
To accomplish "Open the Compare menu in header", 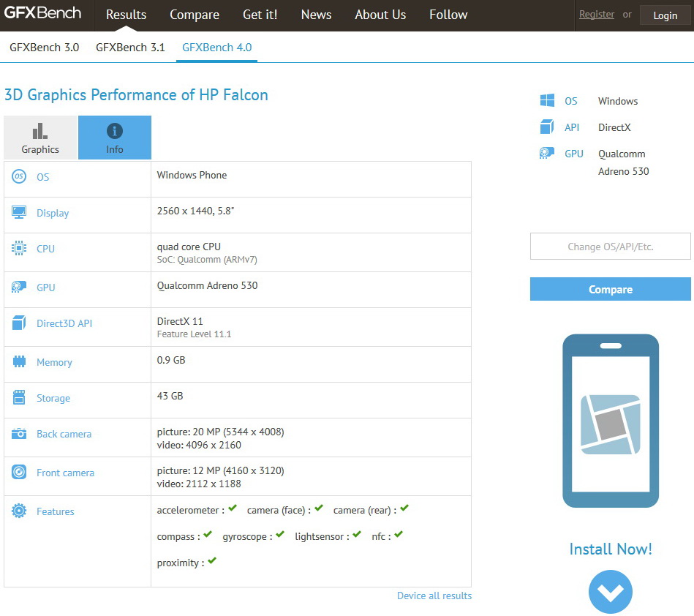I will coord(195,15).
